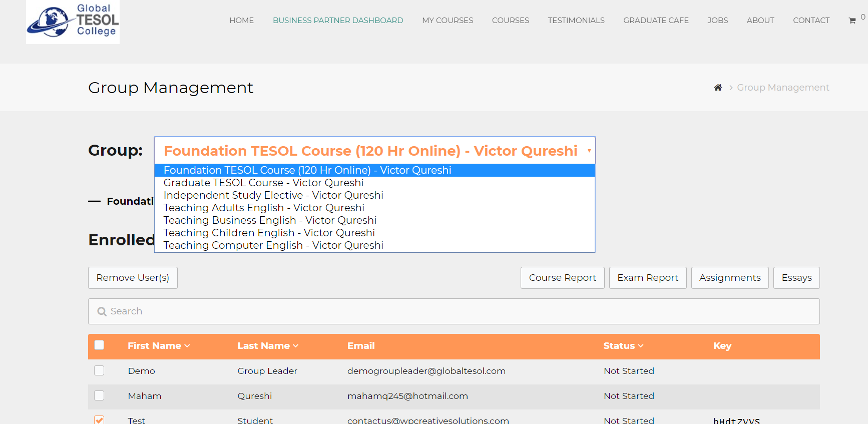
Task: Click the home breadcrumb icon
Action: point(718,88)
